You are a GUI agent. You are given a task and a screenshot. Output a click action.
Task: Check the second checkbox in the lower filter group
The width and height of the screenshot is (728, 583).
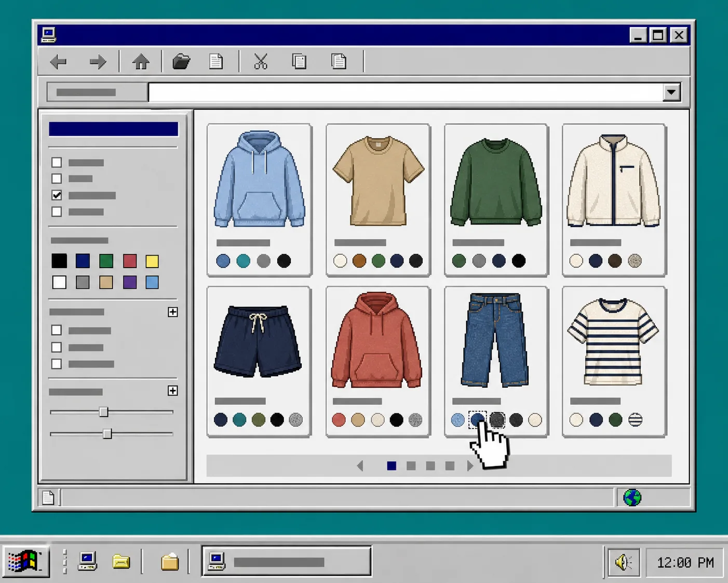pos(57,347)
